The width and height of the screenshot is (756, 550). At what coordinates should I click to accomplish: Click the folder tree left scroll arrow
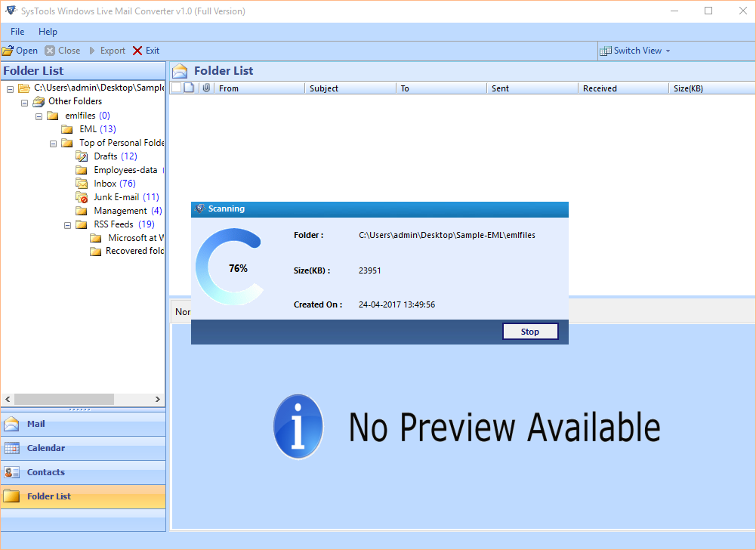pos(8,399)
